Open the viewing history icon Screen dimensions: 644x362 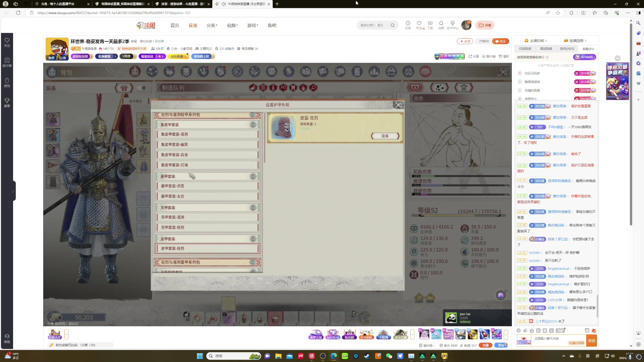[408, 23]
